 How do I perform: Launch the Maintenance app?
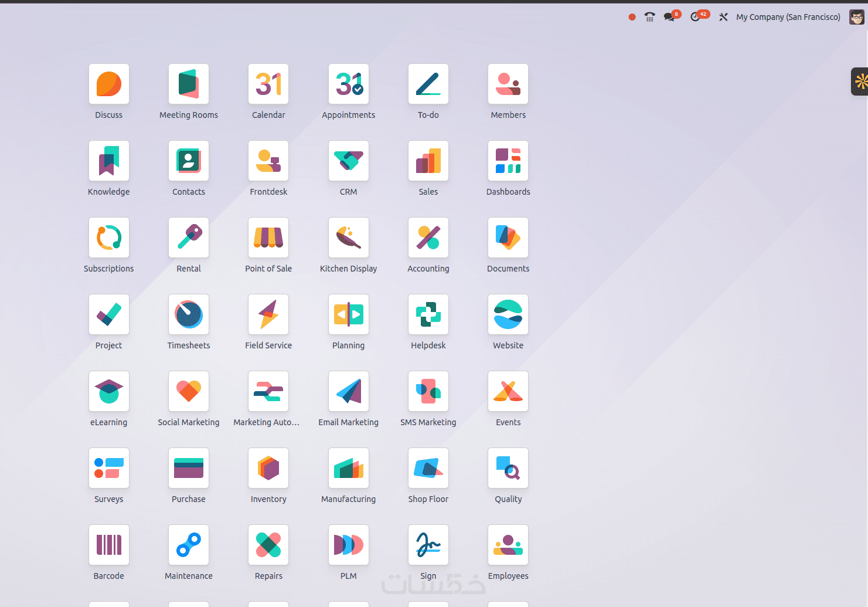(189, 545)
